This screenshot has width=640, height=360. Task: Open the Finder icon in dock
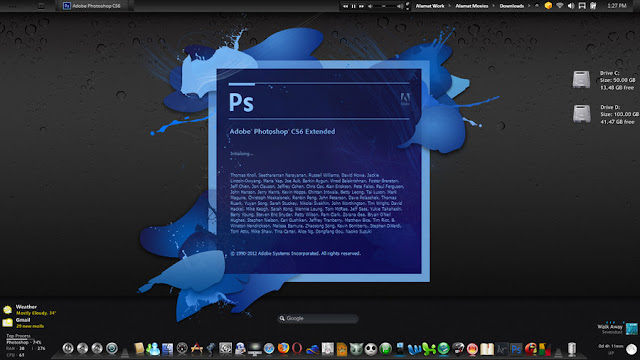coord(168,349)
